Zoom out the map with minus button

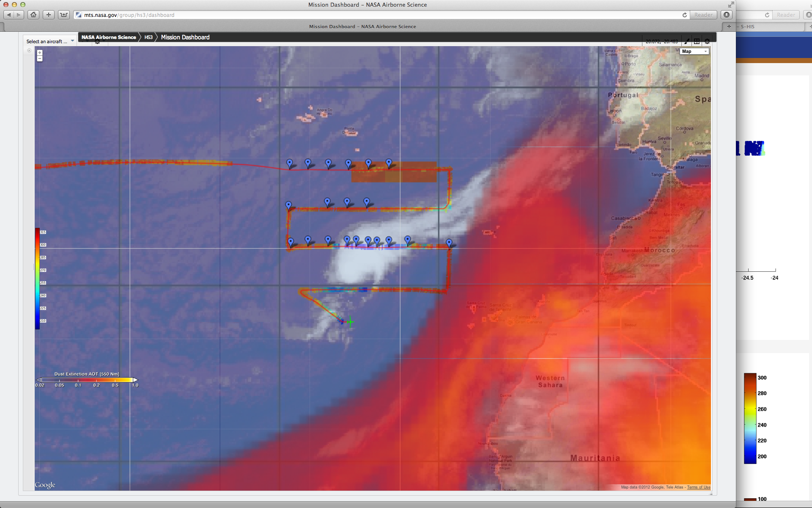tap(39, 59)
